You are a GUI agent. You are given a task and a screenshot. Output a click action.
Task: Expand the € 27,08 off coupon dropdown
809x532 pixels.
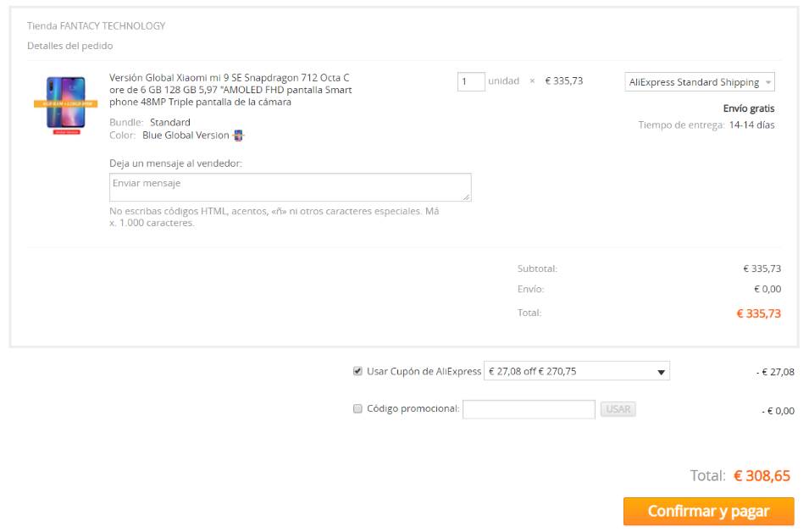point(576,371)
